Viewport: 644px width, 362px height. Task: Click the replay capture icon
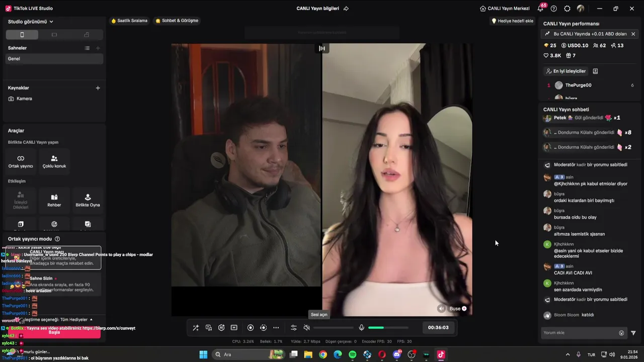tap(263, 328)
